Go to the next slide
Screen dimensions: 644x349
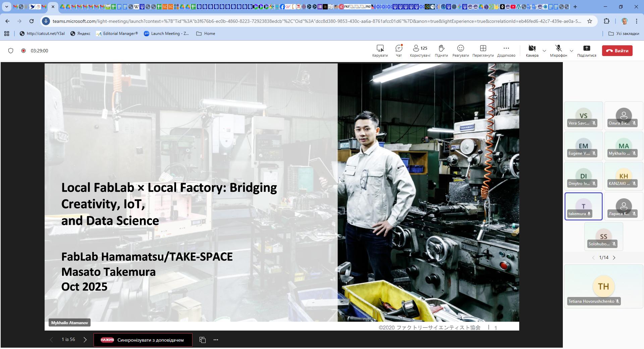coord(85,340)
